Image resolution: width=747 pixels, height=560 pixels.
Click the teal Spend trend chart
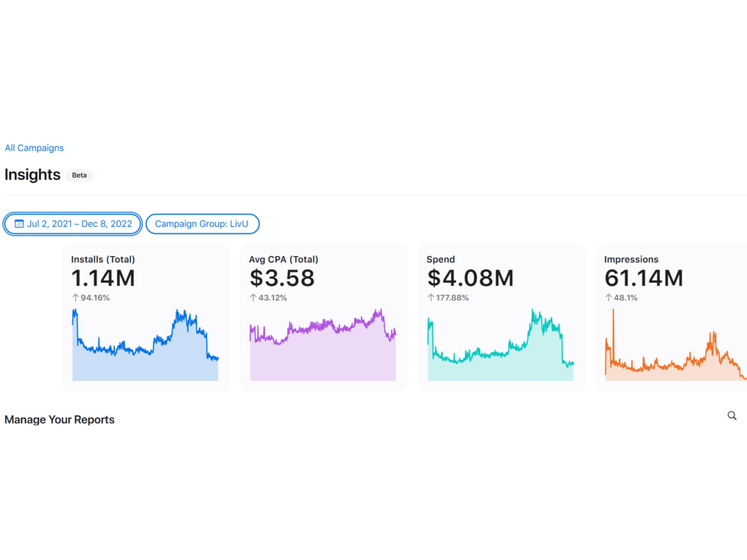point(500,345)
